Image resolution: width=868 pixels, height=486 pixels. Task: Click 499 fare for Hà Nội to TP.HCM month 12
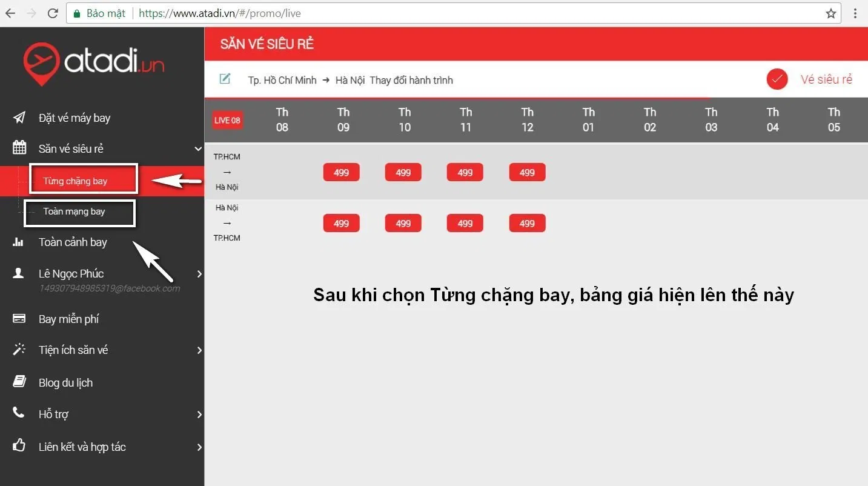click(x=527, y=223)
